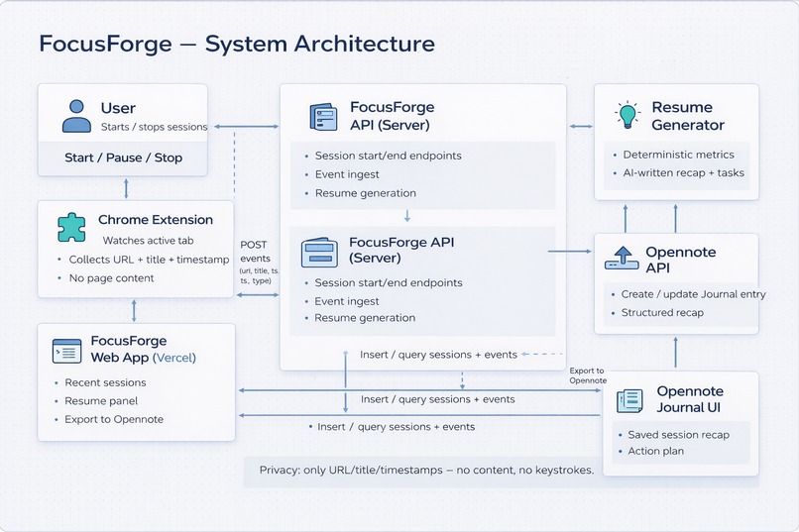799x532 pixels.
Task: Click "Collects URL + title + timestamp" bullet
Action: [x=150, y=260]
